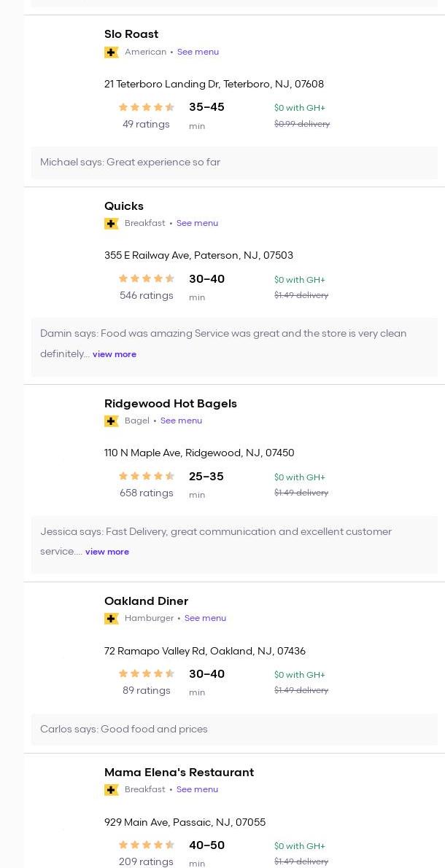Viewport: 445px width, 868px height.
Task: Open the Mama Elena's Restaurant title
Action: (179, 773)
